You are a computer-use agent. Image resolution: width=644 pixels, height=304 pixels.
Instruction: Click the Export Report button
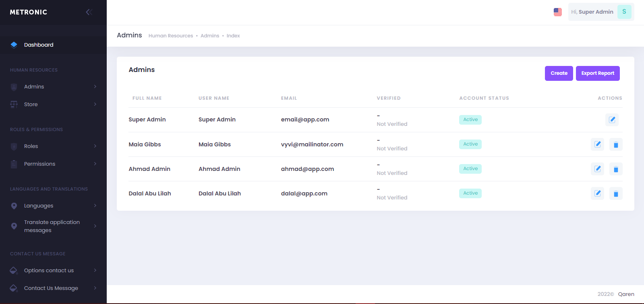(x=597, y=73)
